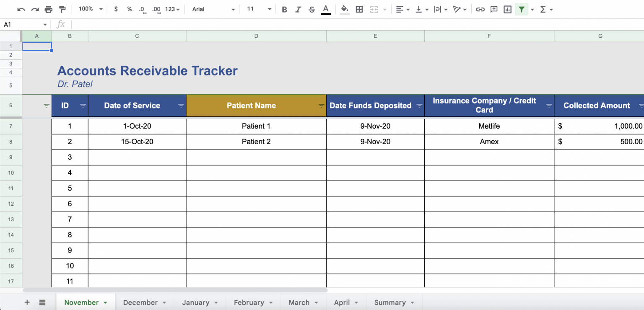Click the Decrease decimal places icon

pos(142,9)
